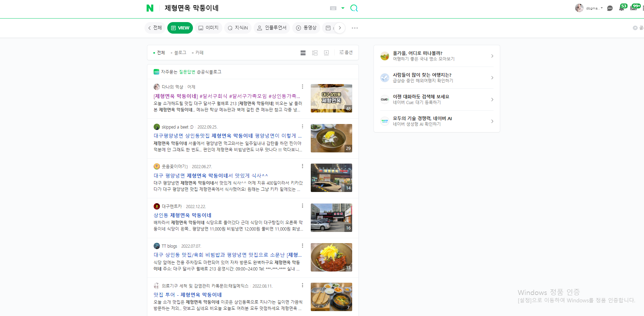Switch to card layout view icon
644x316 pixels.
click(303, 53)
